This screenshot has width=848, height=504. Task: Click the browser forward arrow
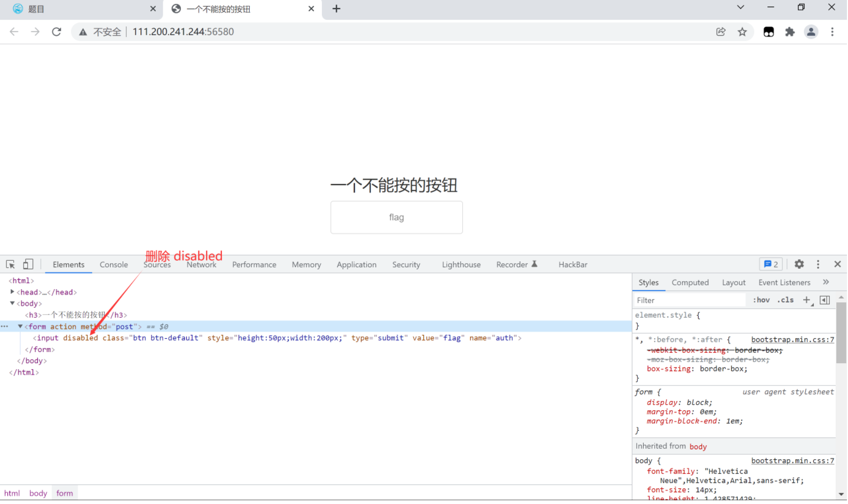pyautogui.click(x=35, y=32)
